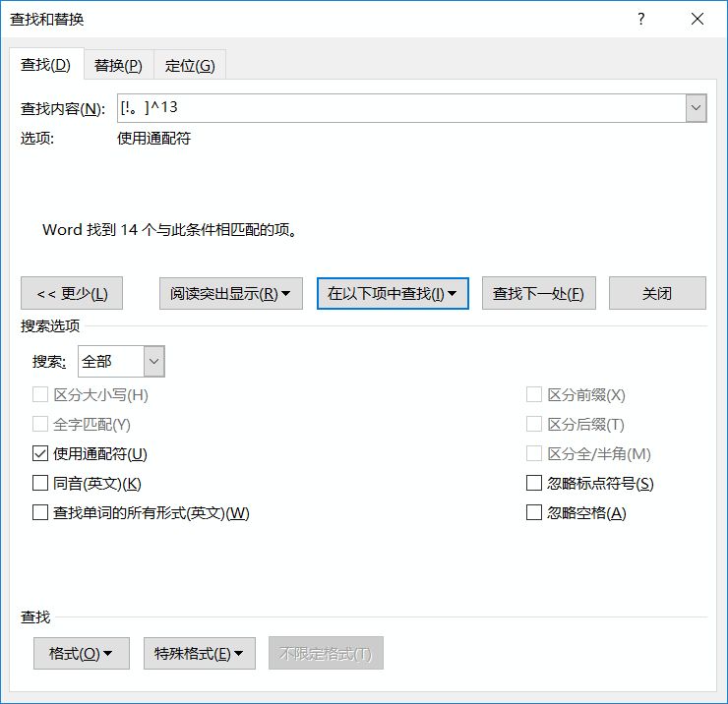Enable 忽略空格(A) checkbox
This screenshot has width=728, height=704.
[x=534, y=513]
